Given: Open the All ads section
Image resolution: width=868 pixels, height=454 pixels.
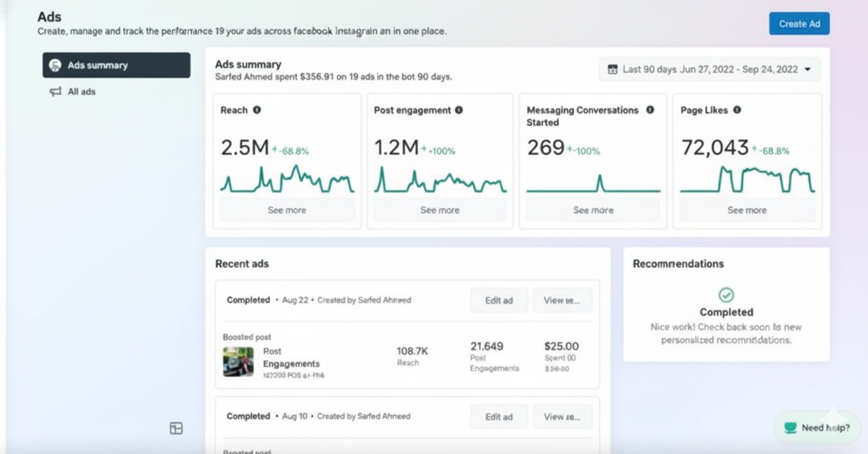Looking at the screenshot, I should tap(81, 92).
